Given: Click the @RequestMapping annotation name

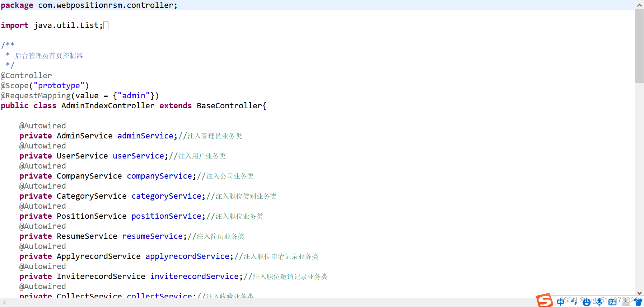Looking at the screenshot, I should [36, 96].
